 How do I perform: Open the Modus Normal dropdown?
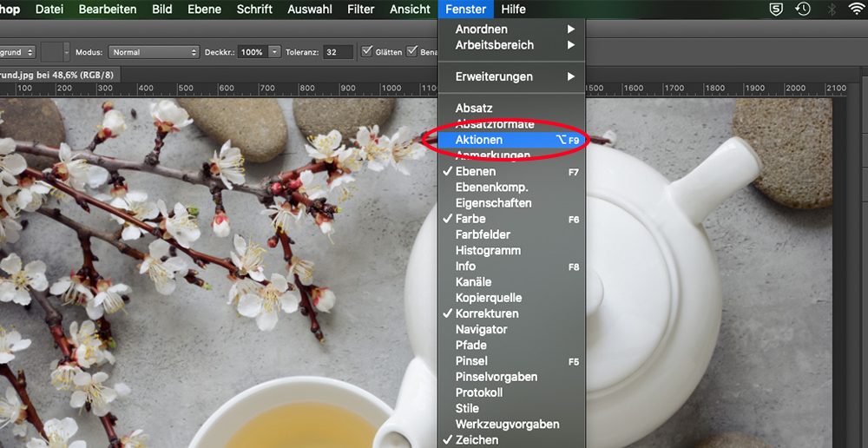click(154, 52)
